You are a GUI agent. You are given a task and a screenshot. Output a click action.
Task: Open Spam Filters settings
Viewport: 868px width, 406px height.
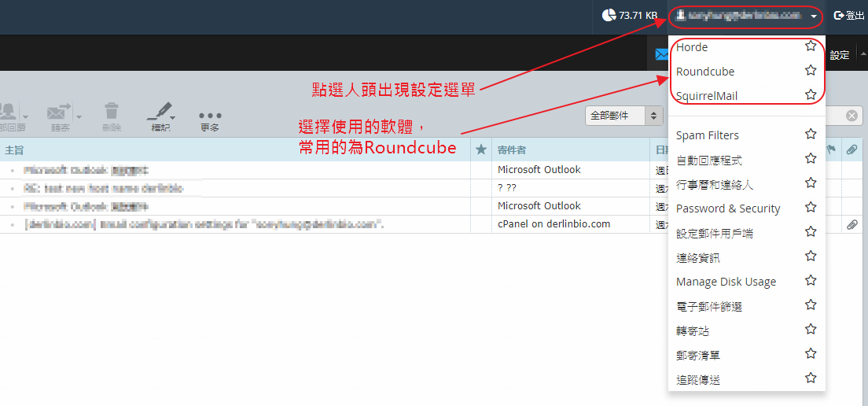pos(708,135)
